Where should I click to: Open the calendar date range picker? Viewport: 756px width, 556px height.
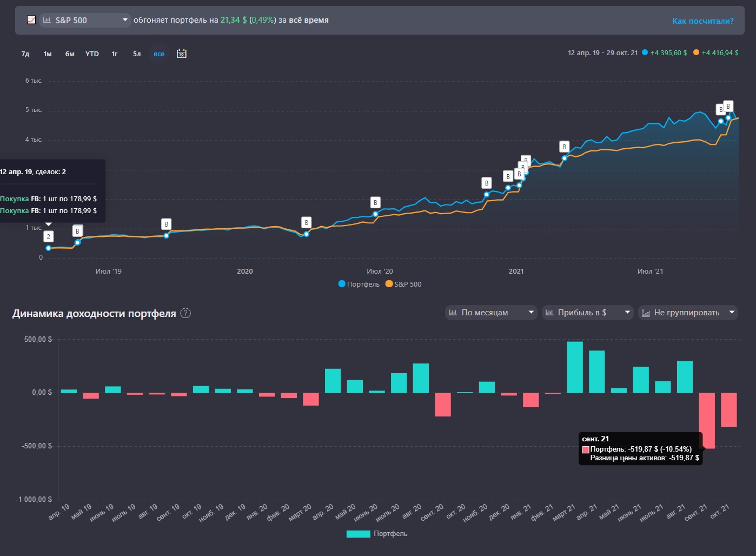point(182,54)
